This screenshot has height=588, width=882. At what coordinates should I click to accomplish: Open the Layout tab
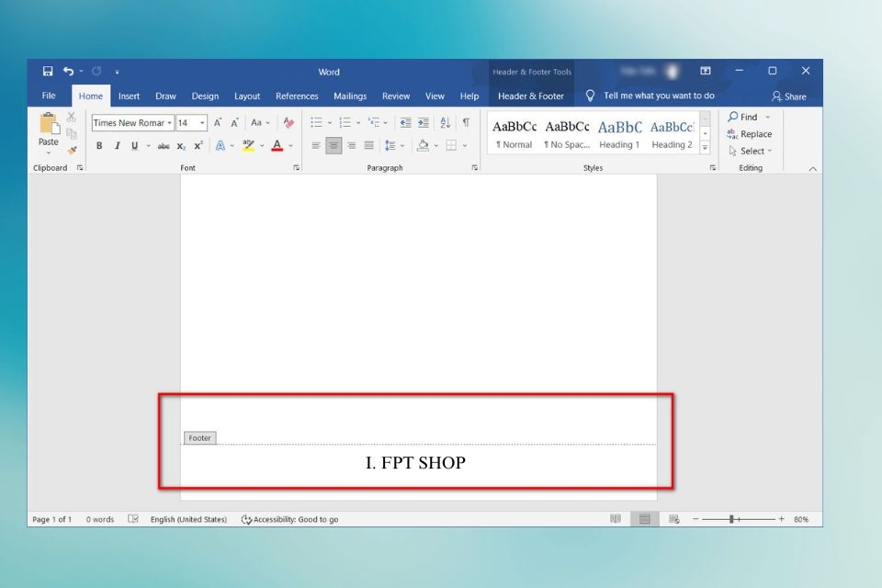(x=247, y=96)
